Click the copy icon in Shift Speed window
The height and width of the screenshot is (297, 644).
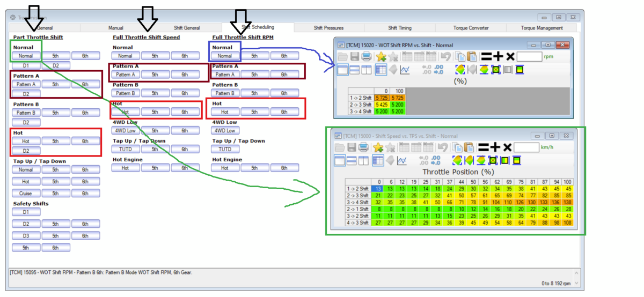click(x=457, y=147)
